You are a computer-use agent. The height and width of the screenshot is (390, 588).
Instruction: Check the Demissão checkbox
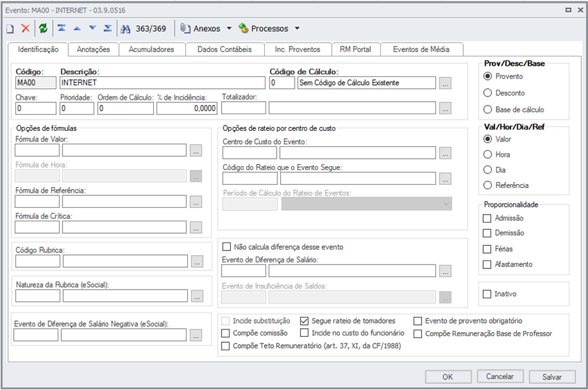tap(486, 233)
